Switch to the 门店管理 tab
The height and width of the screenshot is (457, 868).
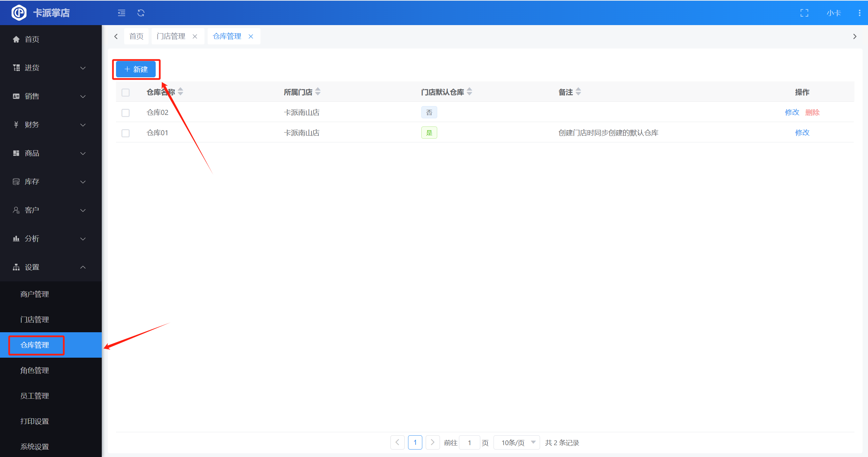click(171, 36)
